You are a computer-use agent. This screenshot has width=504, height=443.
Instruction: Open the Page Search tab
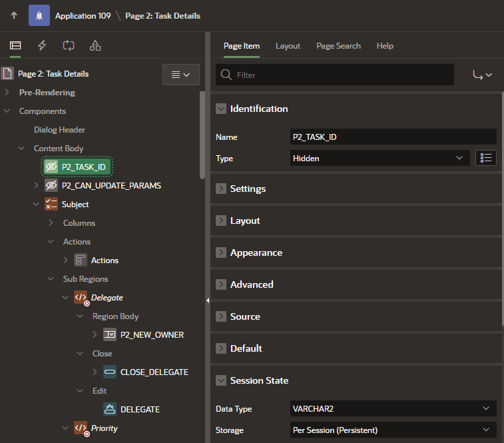pos(338,46)
